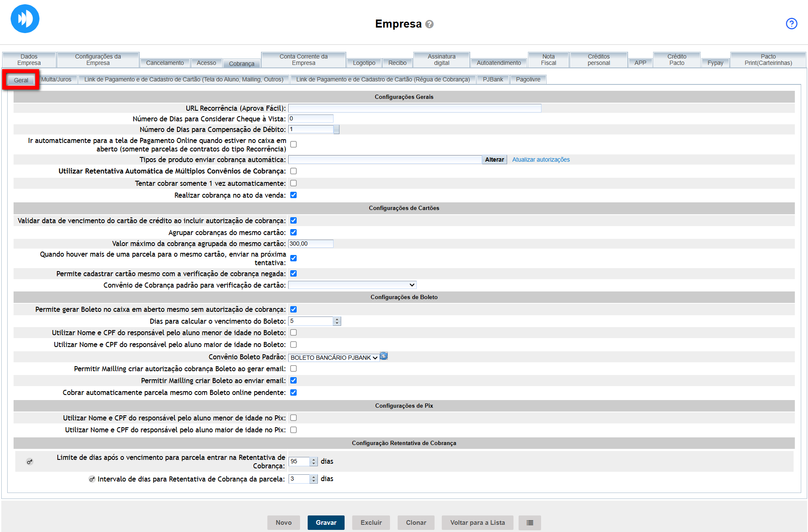Check responsável pelo aluno menor de idade no Boleto
Screen dimensions: 808x532
[x=293, y=333]
